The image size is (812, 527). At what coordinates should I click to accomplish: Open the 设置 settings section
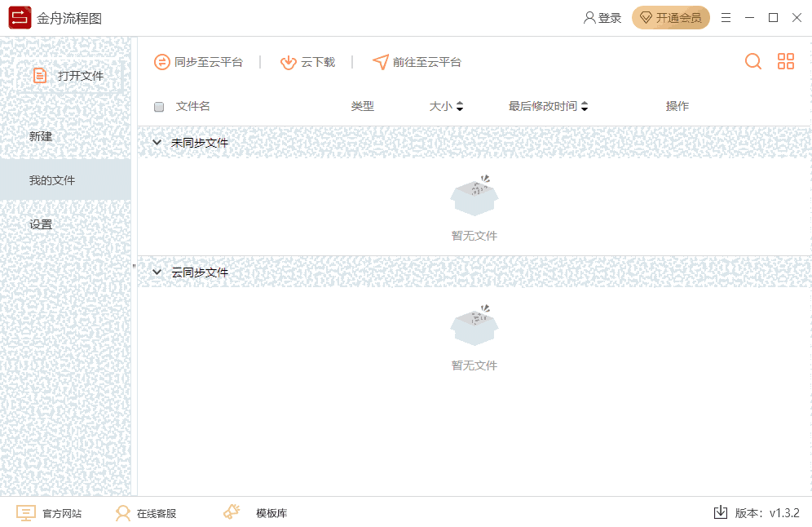41,224
